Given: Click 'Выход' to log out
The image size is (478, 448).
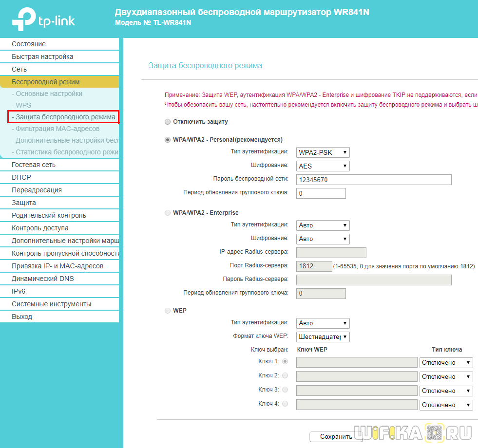Looking at the screenshot, I should point(22,317).
